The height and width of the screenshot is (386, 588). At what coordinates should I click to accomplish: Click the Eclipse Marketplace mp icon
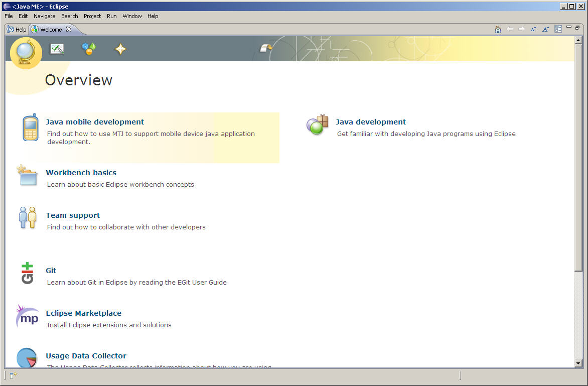tap(28, 316)
